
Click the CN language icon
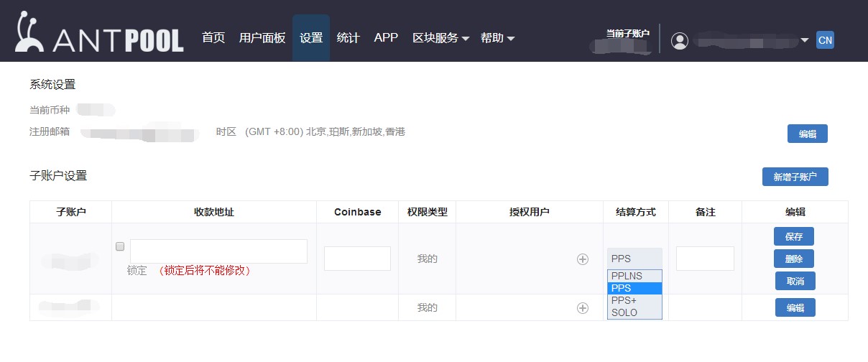825,40
